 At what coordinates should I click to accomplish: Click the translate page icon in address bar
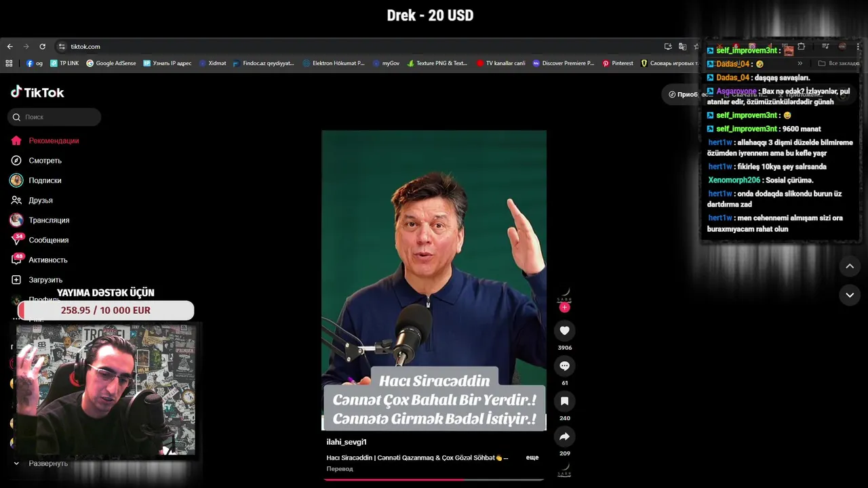pos(682,47)
